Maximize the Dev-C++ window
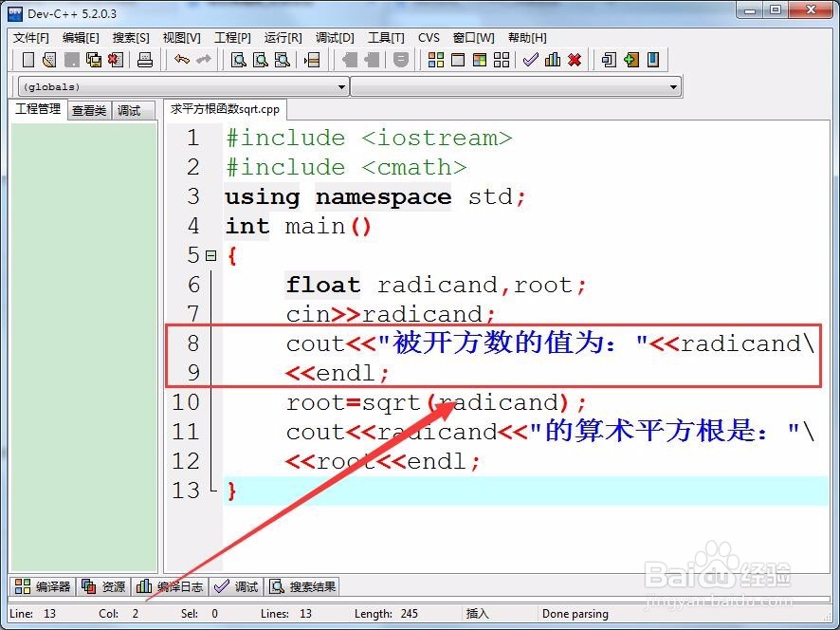The width and height of the screenshot is (840, 630). tap(776, 10)
